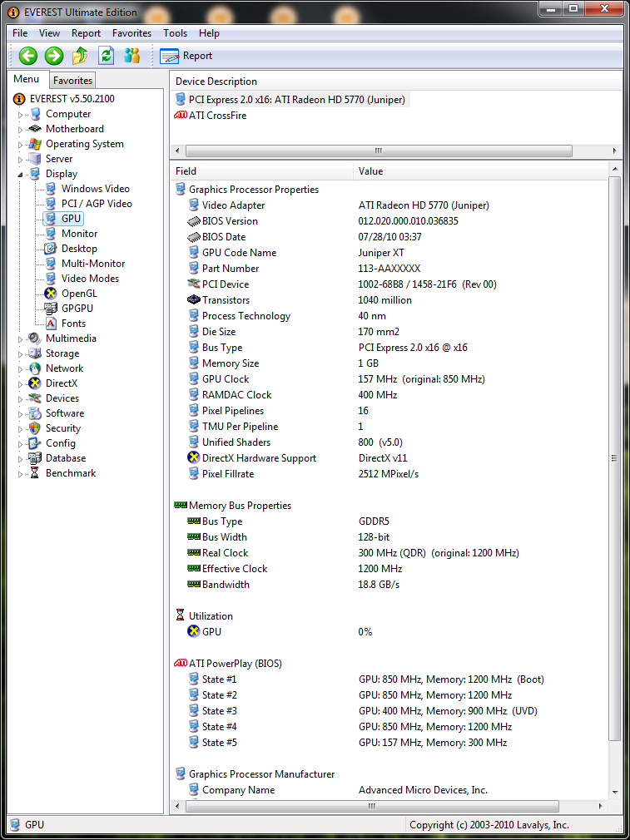Select the GPGPU icon in the tree

(x=51, y=309)
